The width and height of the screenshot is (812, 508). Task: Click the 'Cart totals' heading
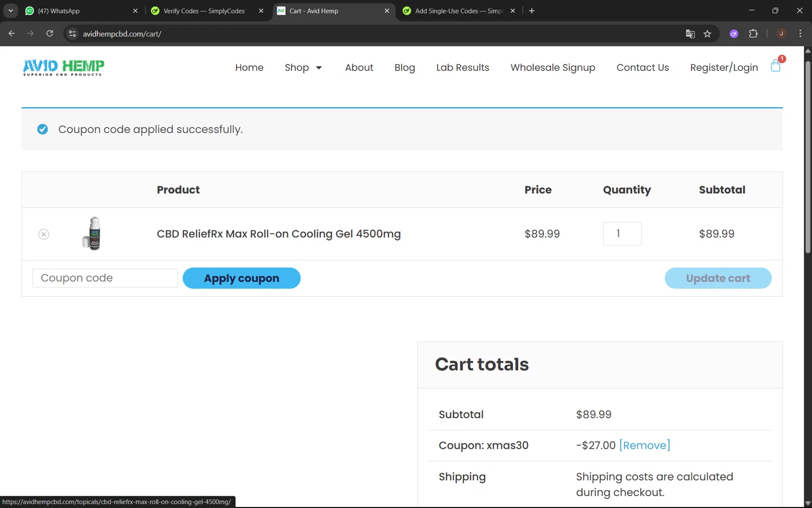click(482, 364)
